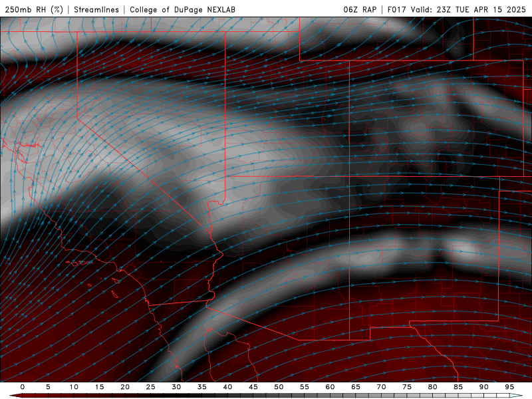Click the "25" label on color scale
Image resolution: width=532 pixels, height=399 pixels.
(151, 387)
